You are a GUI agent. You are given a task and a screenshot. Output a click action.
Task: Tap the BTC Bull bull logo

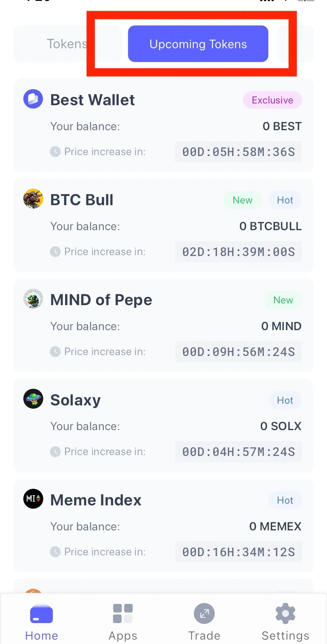(x=33, y=199)
